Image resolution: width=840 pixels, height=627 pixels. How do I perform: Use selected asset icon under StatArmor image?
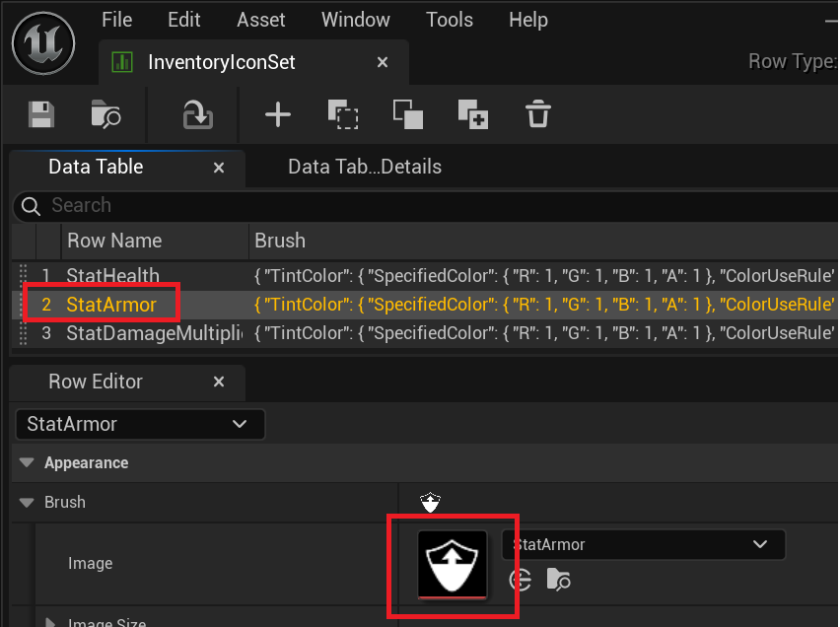click(x=520, y=581)
